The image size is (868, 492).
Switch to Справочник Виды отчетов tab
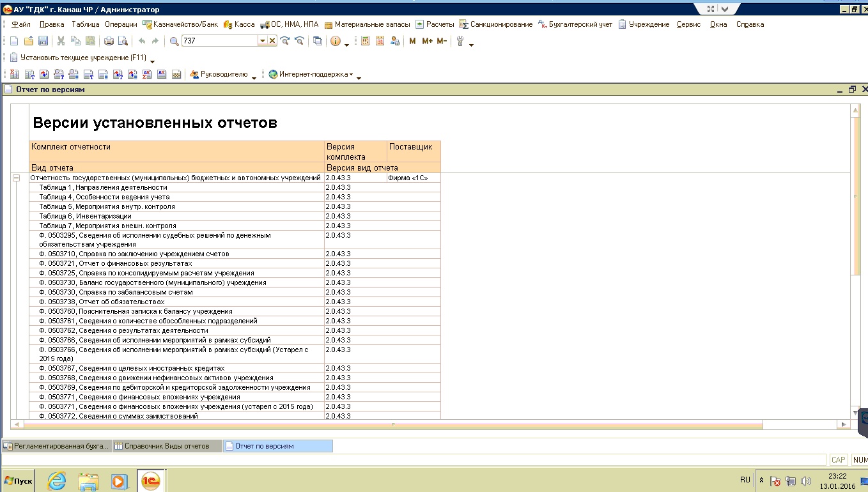click(x=166, y=446)
